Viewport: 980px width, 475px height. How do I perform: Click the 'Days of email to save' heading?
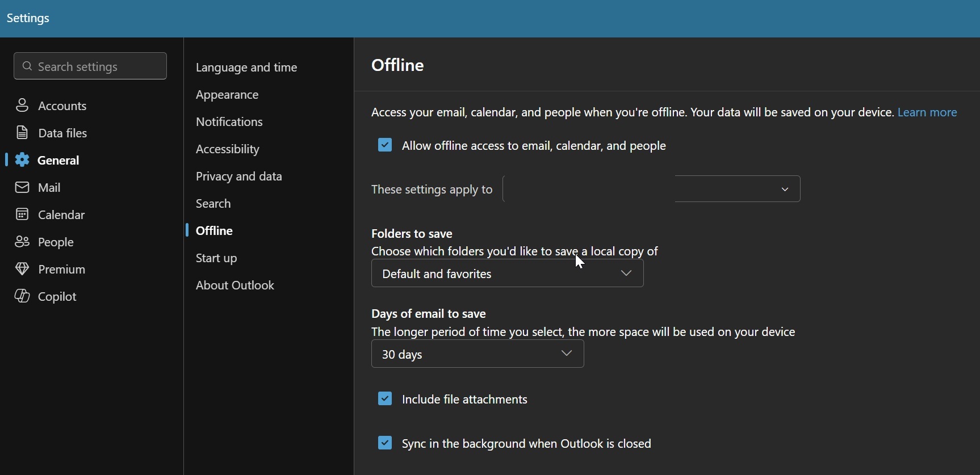tap(429, 314)
